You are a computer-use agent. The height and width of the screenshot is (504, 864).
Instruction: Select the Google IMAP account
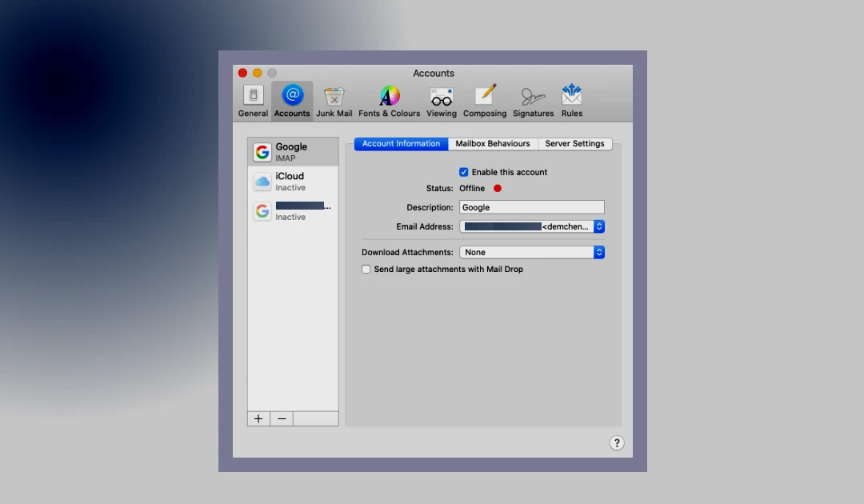point(293,152)
